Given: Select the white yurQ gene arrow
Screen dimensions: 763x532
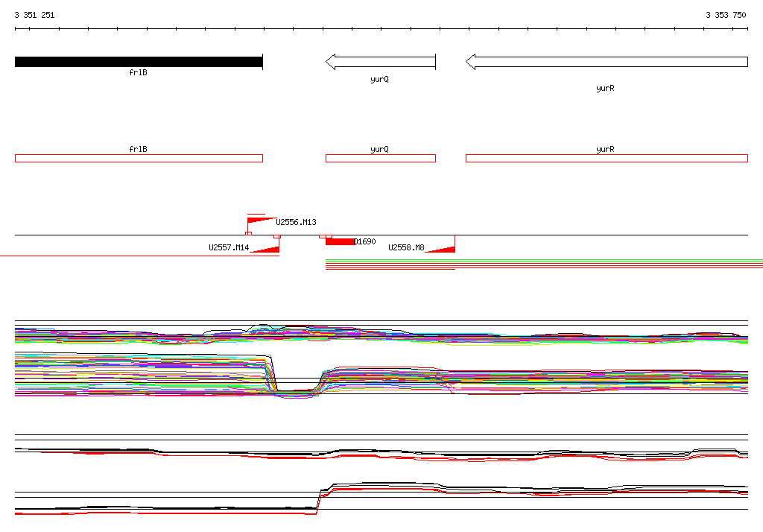Looking at the screenshot, I should tap(381, 62).
